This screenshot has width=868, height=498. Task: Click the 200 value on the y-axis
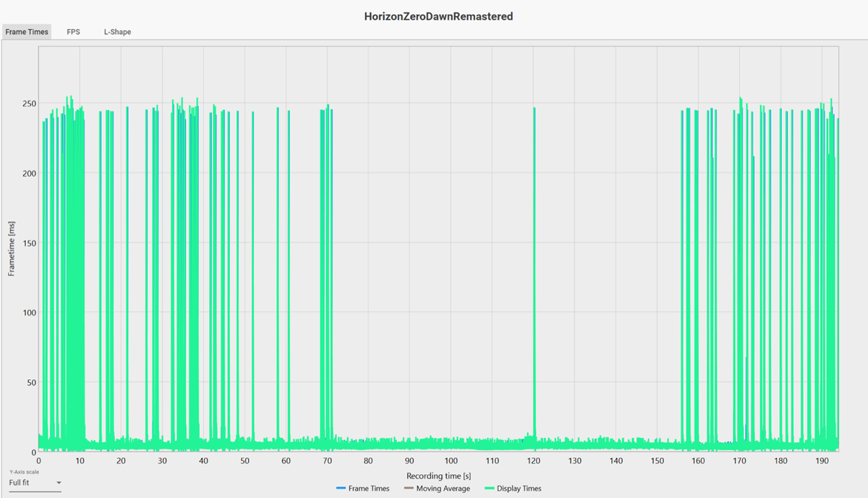click(30, 174)
